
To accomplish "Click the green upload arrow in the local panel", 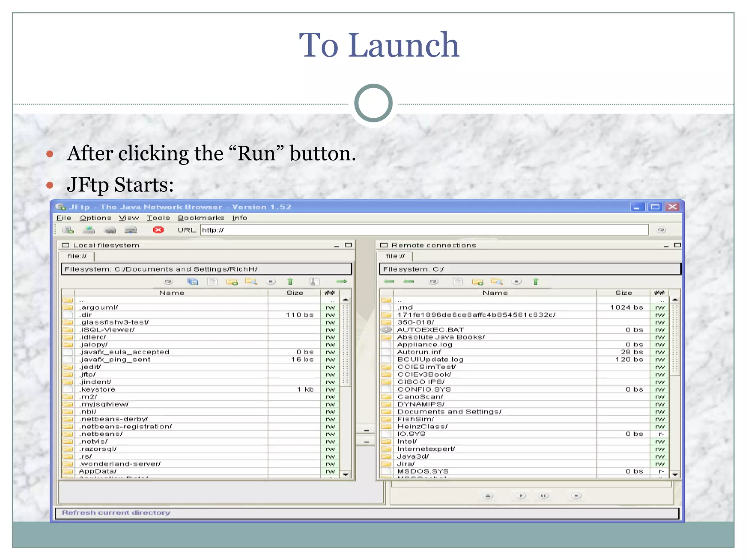I will (341, 281).
